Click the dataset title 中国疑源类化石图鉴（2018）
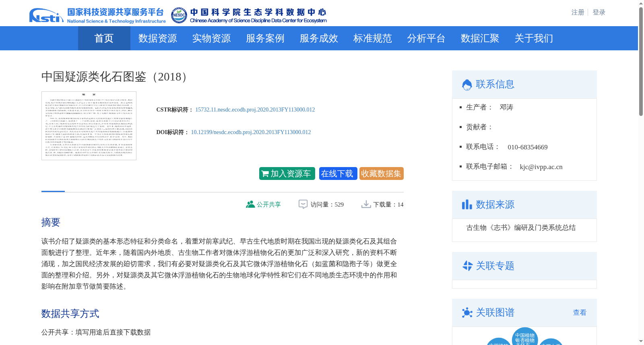Viewport: 644px width, 345px height. click(x=116, y=76)
